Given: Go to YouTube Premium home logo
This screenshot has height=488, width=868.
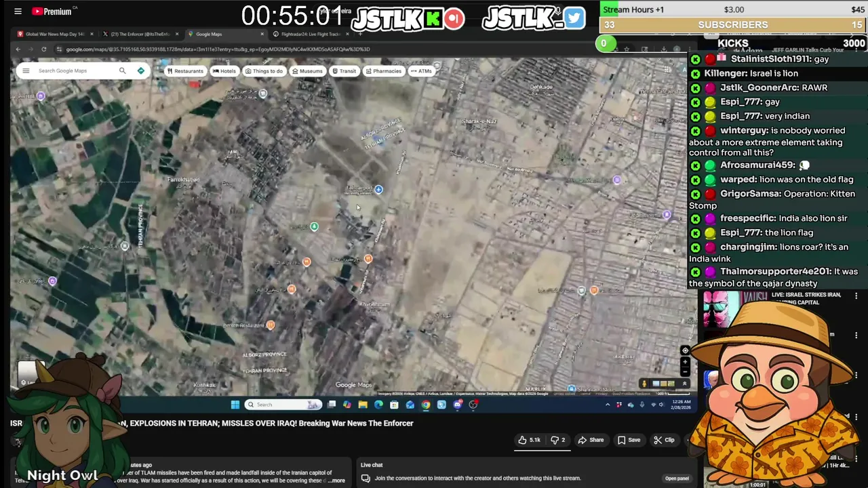Looking at the screenshot, I should (x=52, y=12).
